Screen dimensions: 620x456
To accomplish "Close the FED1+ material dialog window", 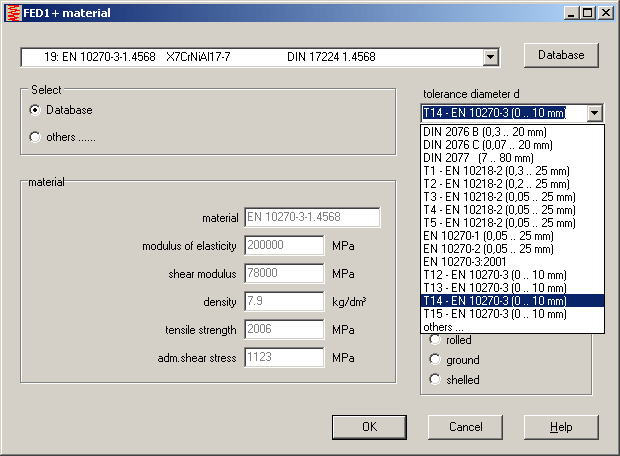I will [604, 13].
